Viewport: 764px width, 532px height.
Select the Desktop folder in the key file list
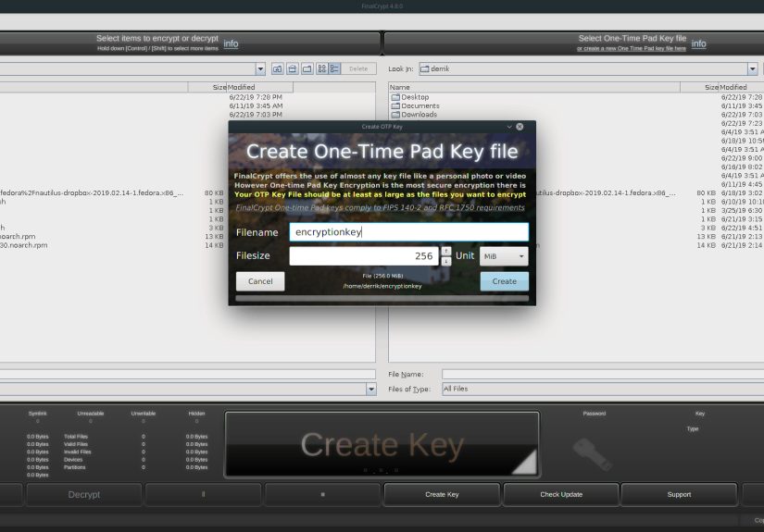(x=409, y=97)
